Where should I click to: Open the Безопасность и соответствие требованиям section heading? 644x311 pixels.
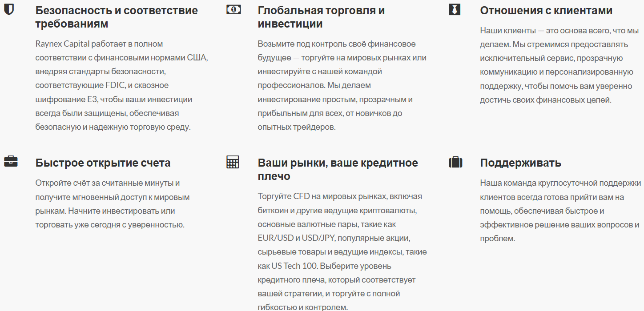[117, 16]
